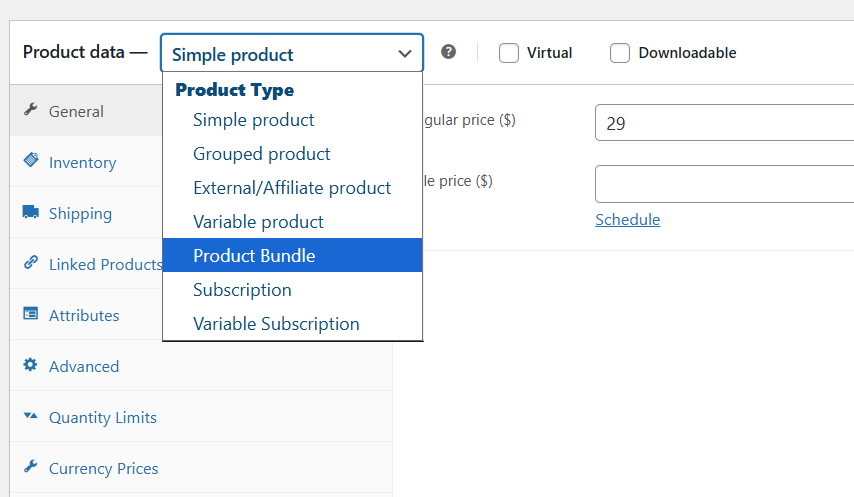Click the General tab wrench icon

click(x=30, y=109)
